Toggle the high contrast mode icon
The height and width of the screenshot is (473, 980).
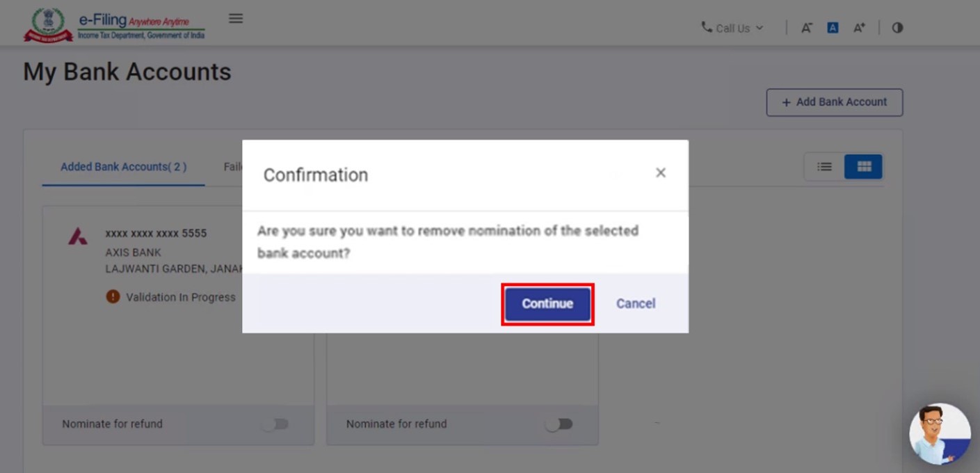point(897,28)
